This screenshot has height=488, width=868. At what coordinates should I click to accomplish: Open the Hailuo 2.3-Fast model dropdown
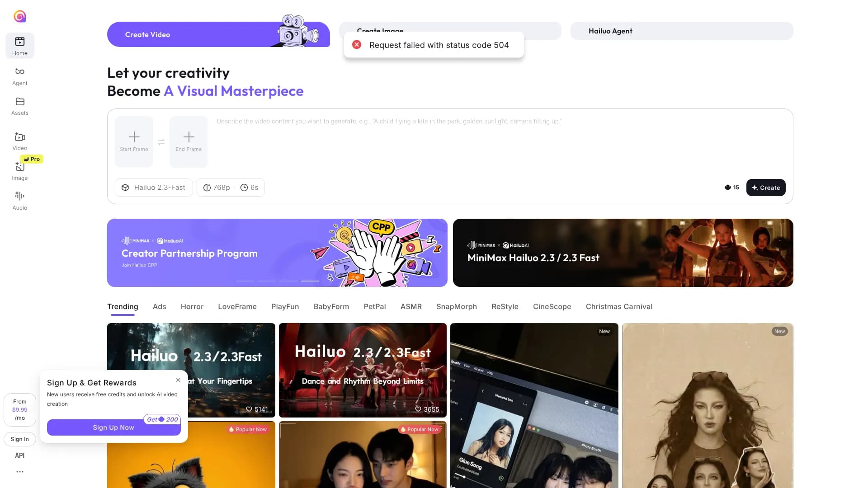(154, 188)
